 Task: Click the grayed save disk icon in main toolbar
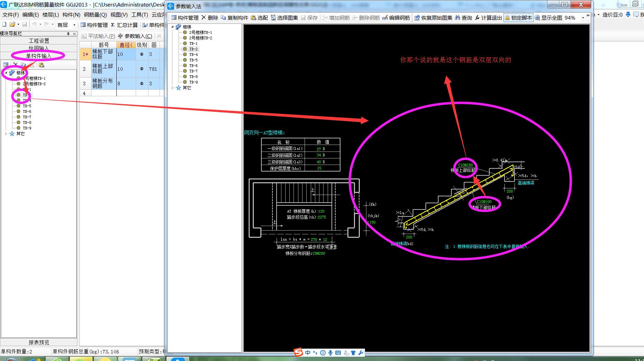click(25, 25)
